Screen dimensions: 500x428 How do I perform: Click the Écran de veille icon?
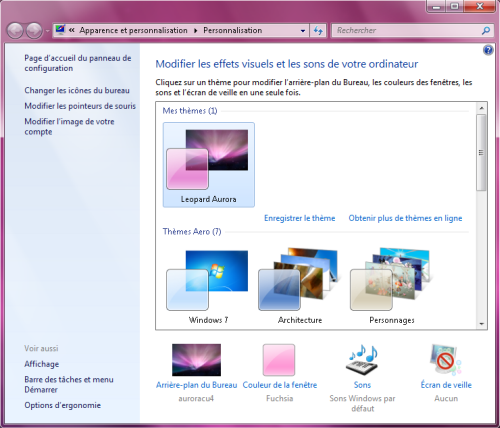pyautogui.click(x=446, y=360)
